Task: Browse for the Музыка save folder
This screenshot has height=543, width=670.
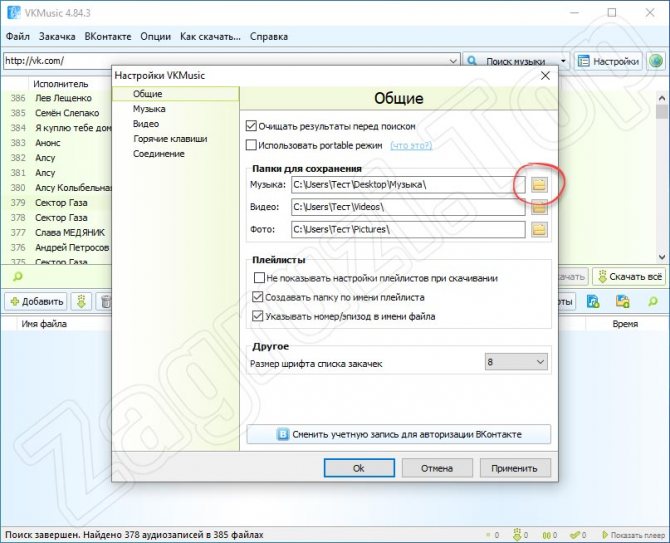Action: tap(539, 185)
